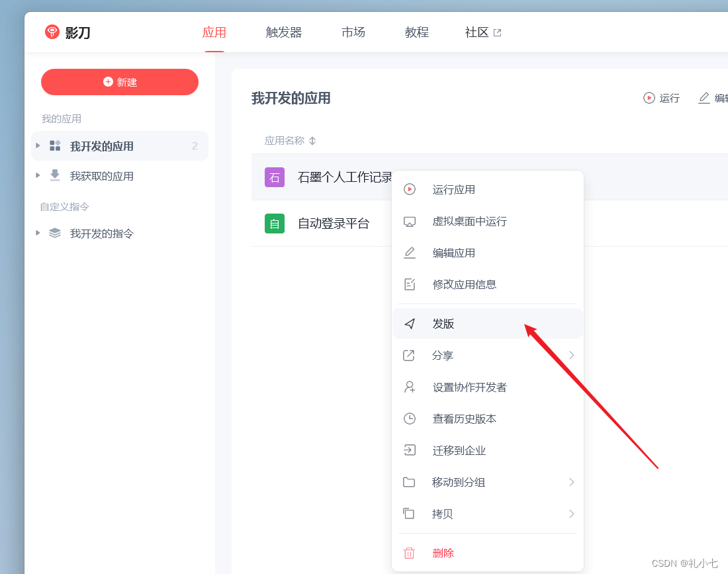Click the folder icon beside 移动到分组
The width and height of the screenshot is (728, 574).
[408, 482]
